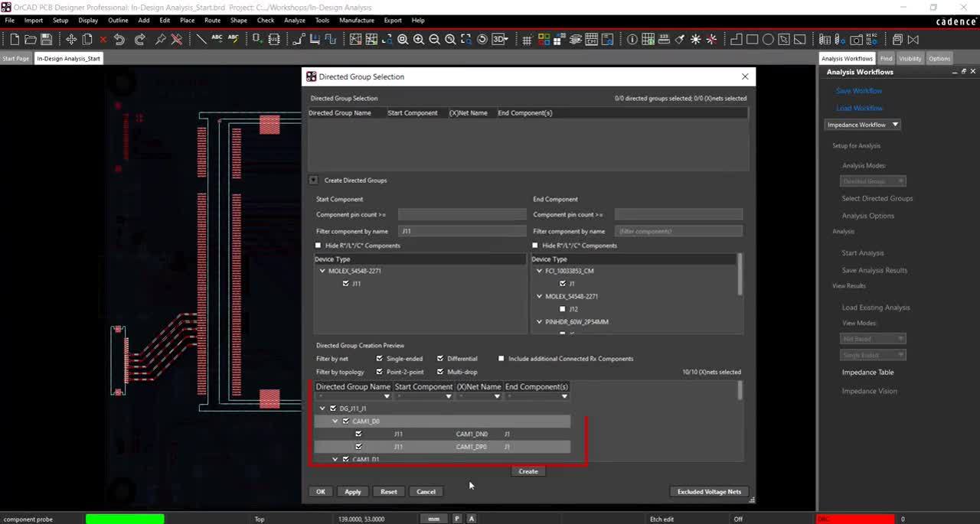This screenshot has width=980, height=524.
Task: Uncheck the Differential filter checkbox
Action: coord(440,358)
